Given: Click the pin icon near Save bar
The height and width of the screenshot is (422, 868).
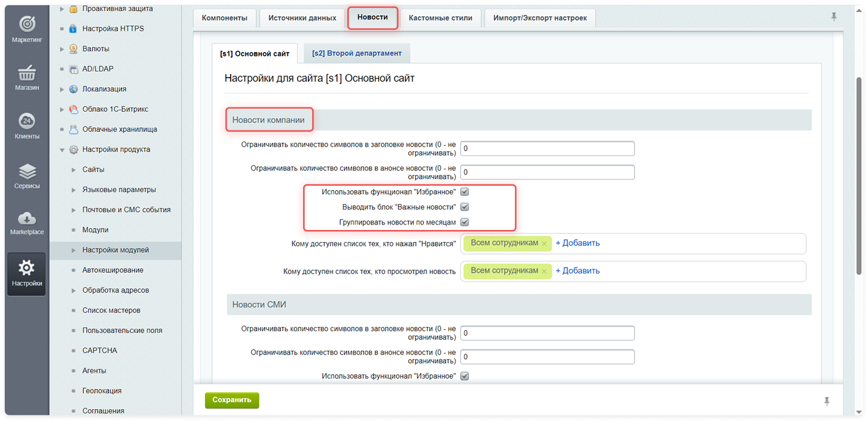Looking at the screenshot, I should coord(827,401).
